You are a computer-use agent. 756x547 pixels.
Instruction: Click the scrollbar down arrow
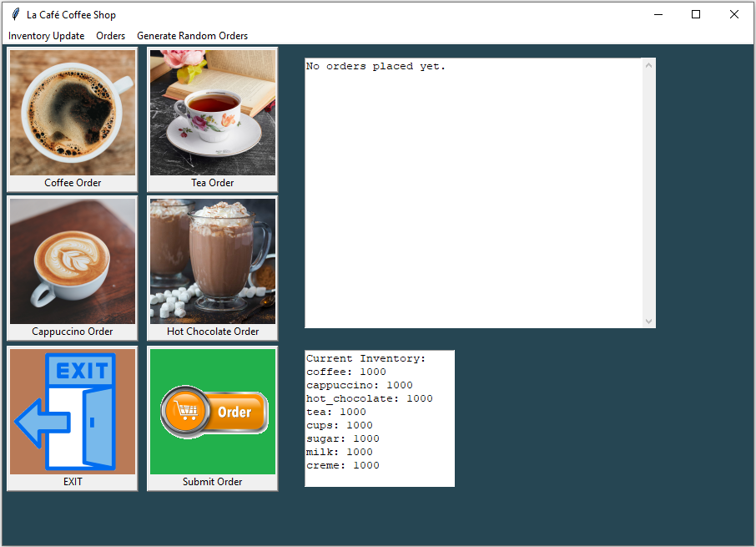click(649, 321)
